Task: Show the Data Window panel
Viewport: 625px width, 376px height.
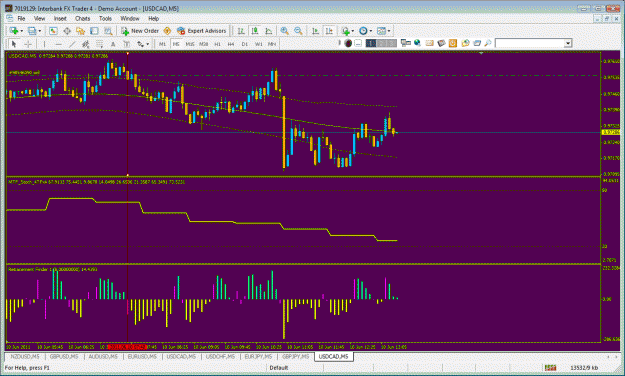Action: 67,31
